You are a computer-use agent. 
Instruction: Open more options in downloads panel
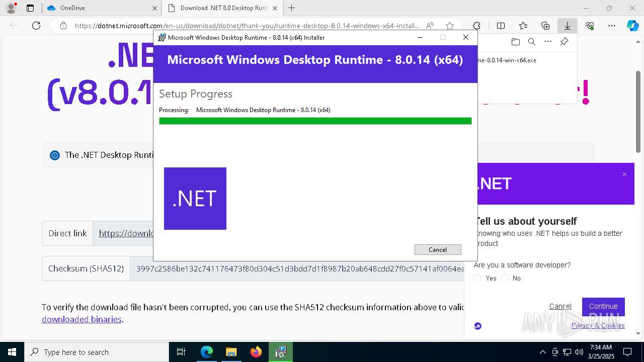548,42
